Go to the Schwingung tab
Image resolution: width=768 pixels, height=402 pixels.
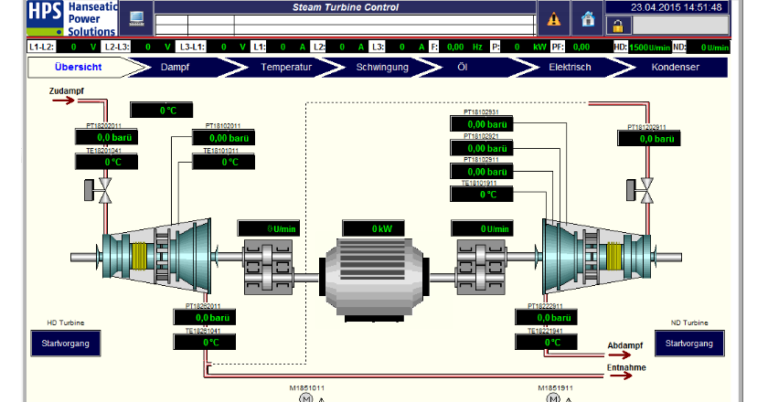click(x=382, y=68)
